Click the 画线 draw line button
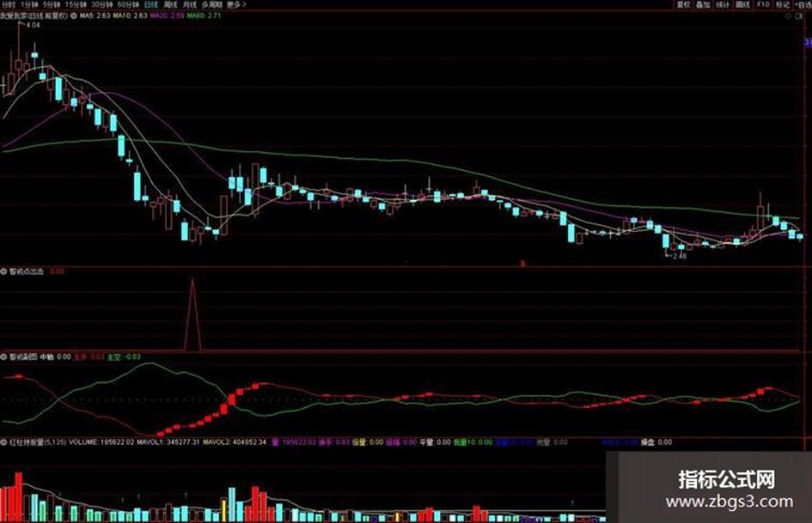The width and height of the screenshot is (812, 523). [742, 4]
